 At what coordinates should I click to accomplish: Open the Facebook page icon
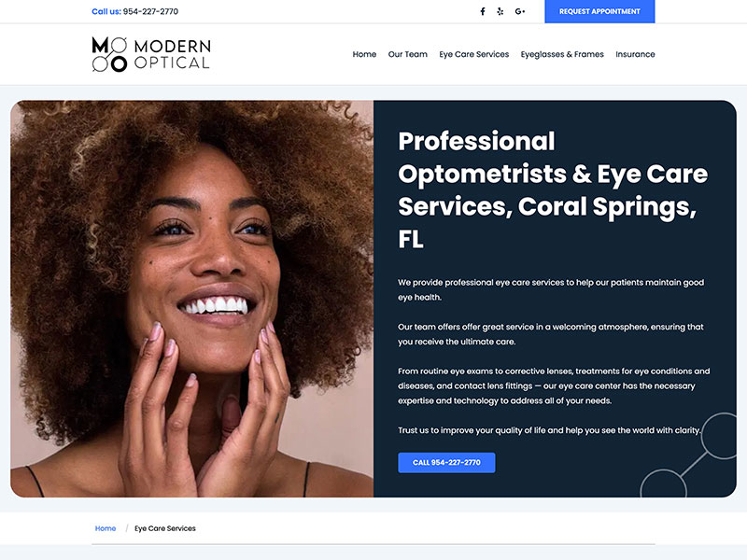(x=483, y=11)
